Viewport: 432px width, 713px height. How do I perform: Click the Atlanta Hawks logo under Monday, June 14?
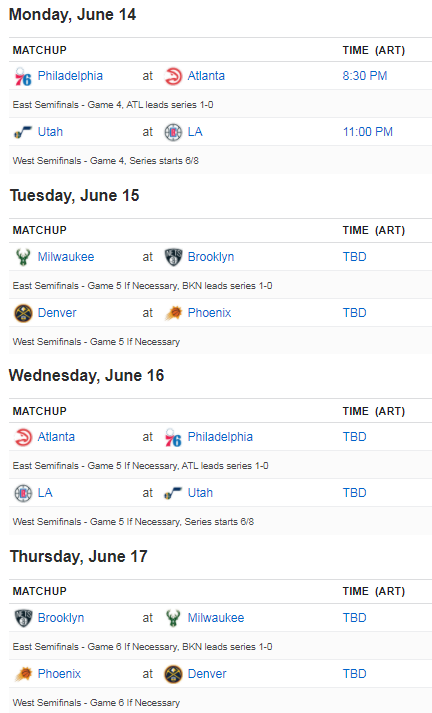point(173,76)
